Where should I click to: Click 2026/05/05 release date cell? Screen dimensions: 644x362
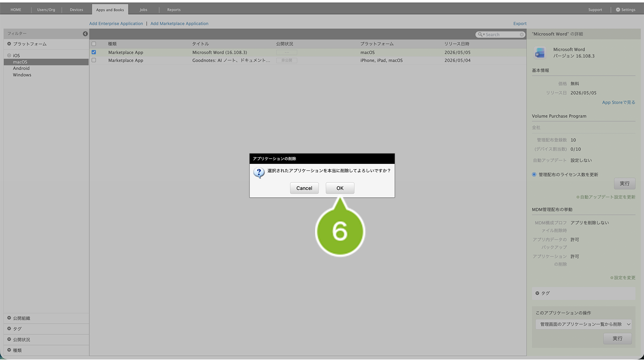point(457,52)
